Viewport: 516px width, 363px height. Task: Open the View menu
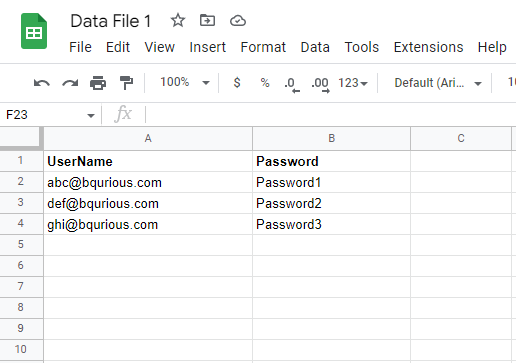coord(160,47)
